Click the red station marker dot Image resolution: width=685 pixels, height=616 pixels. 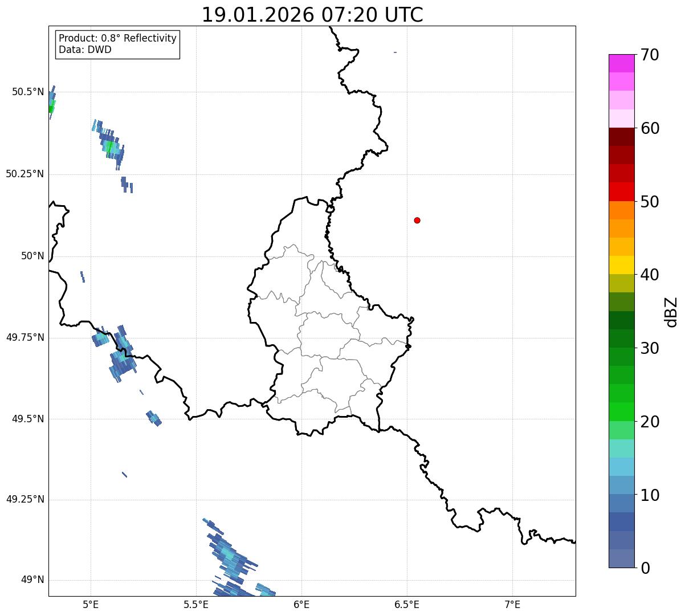pyautogui.click(x=417, y=220)
